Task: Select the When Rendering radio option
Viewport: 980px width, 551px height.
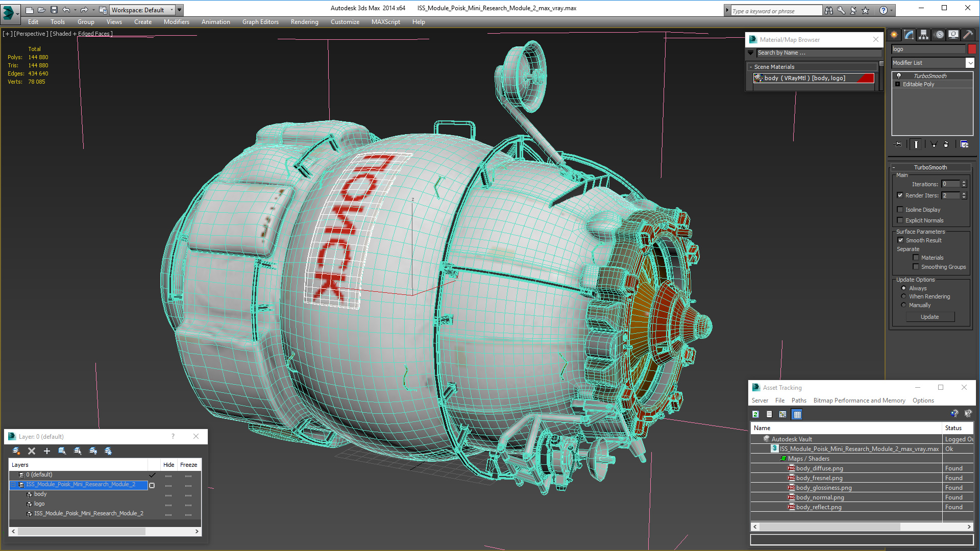Action: click(903, 296)
